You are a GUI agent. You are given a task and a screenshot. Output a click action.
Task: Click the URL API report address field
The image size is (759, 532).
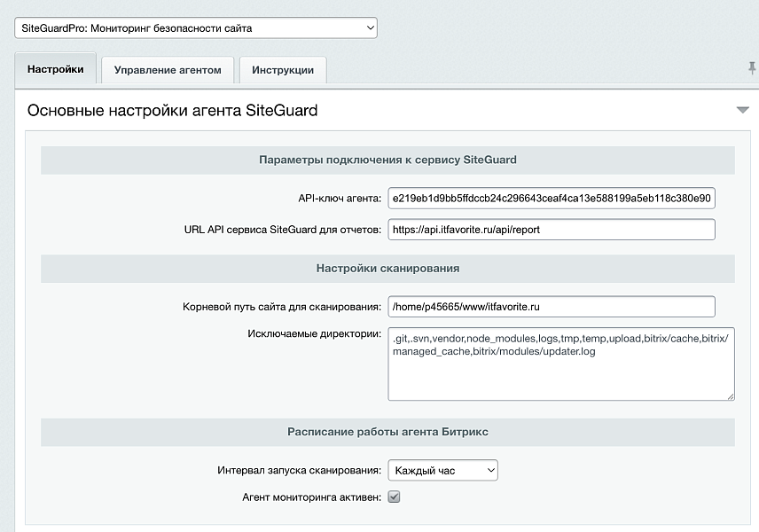click(552, 229)
